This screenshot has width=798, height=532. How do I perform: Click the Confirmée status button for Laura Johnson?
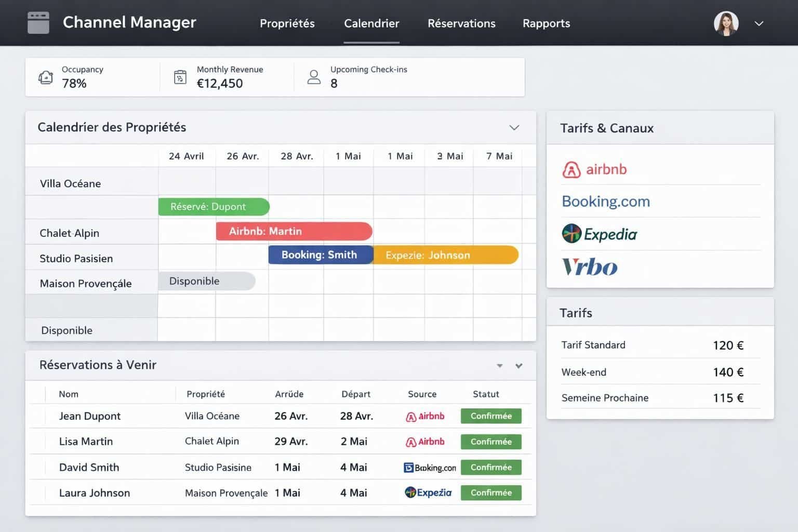point(490,493)
